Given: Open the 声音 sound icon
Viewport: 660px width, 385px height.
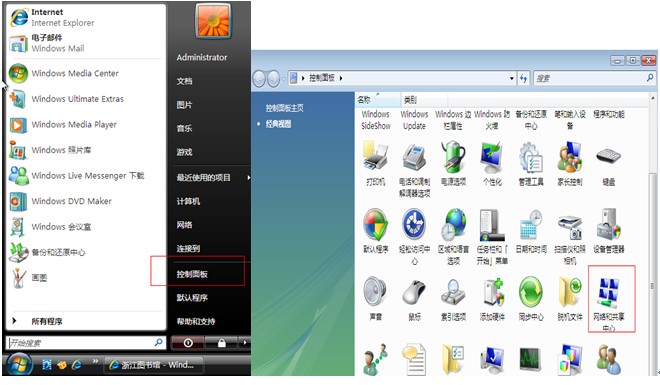Looking at the screenshot, I should 375,298.
